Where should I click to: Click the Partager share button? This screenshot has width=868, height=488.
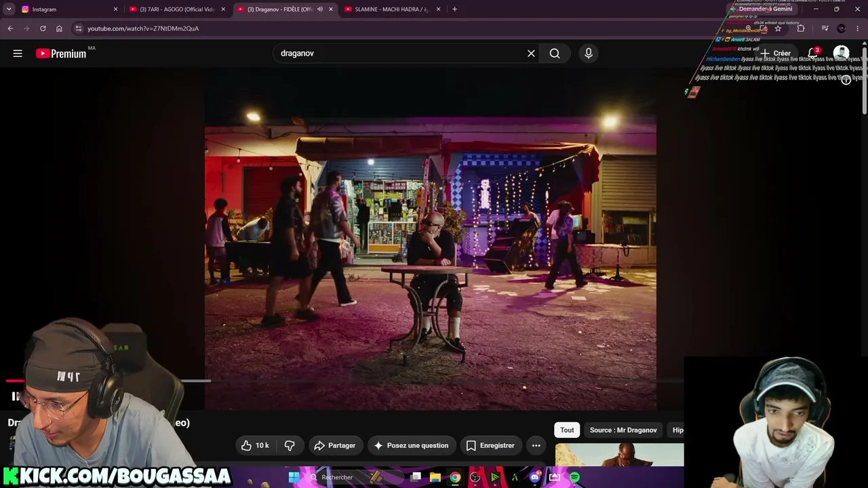[335, 445]
